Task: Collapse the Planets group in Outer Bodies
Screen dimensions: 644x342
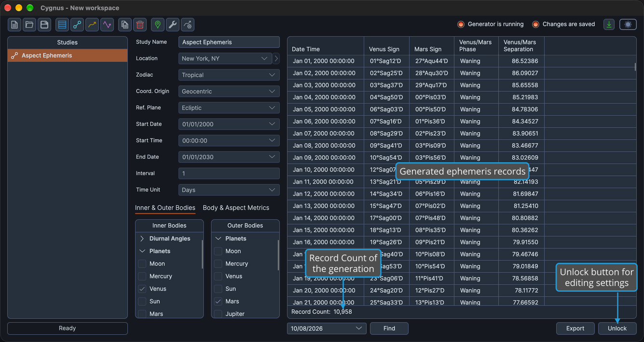Action: pyautogui.click(x=218, y=239)
